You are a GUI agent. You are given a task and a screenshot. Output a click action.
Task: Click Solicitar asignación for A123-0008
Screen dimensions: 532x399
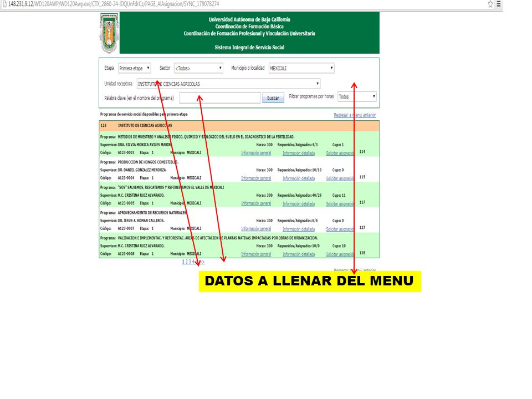tap(340, 254)
